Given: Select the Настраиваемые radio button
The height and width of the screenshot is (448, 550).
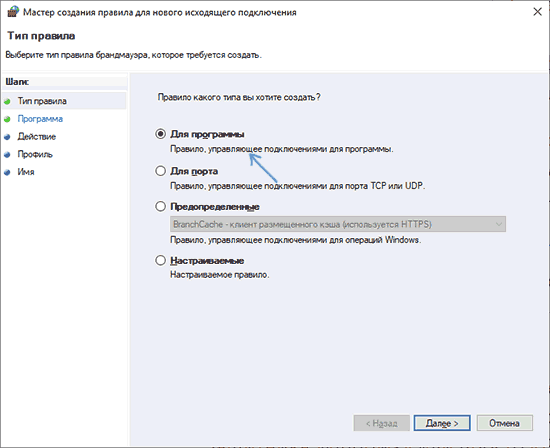Looking at the screenshot, I should tap(160, 260).
